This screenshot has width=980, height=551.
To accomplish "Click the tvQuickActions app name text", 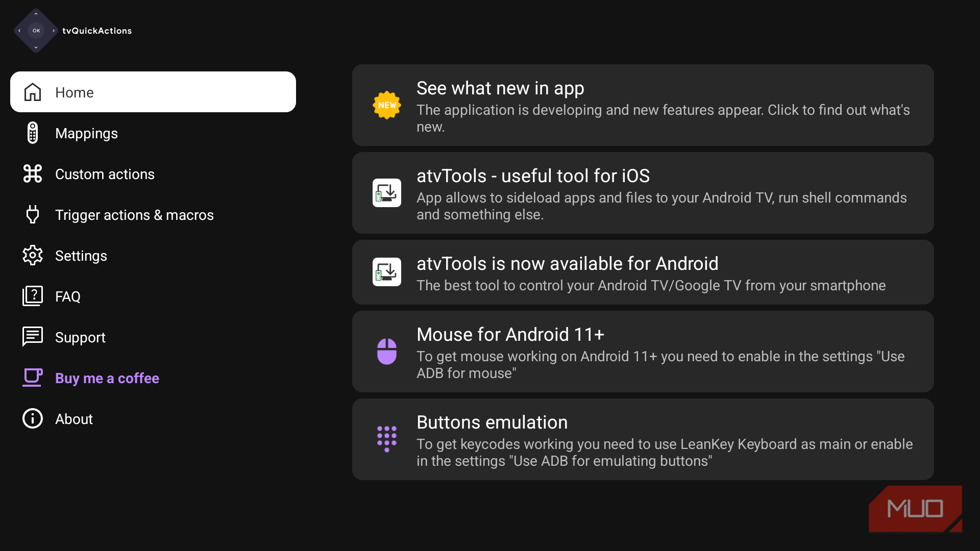I will (97, 31).
